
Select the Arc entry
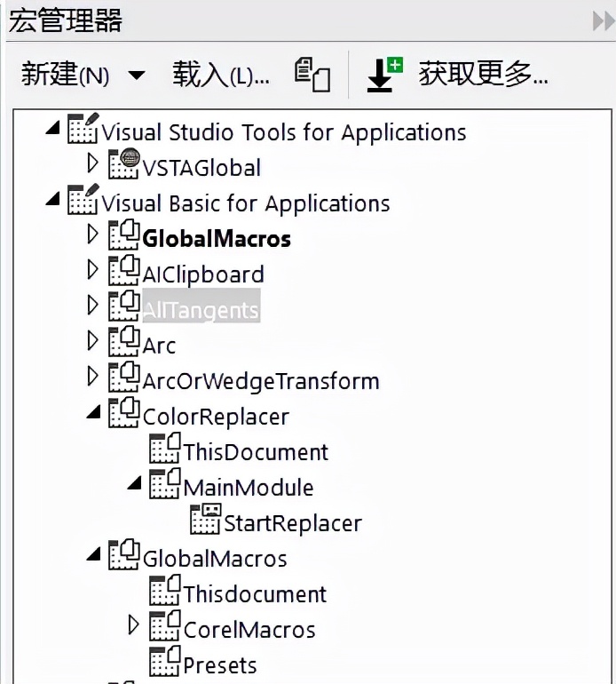tap(159, 346)
